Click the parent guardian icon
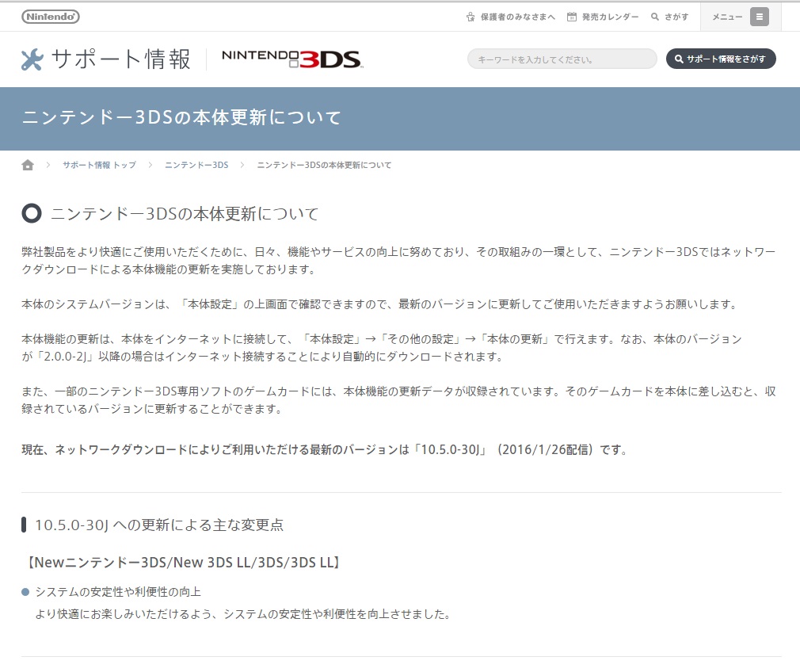This screenshot has width=800, height=672. 470,17
